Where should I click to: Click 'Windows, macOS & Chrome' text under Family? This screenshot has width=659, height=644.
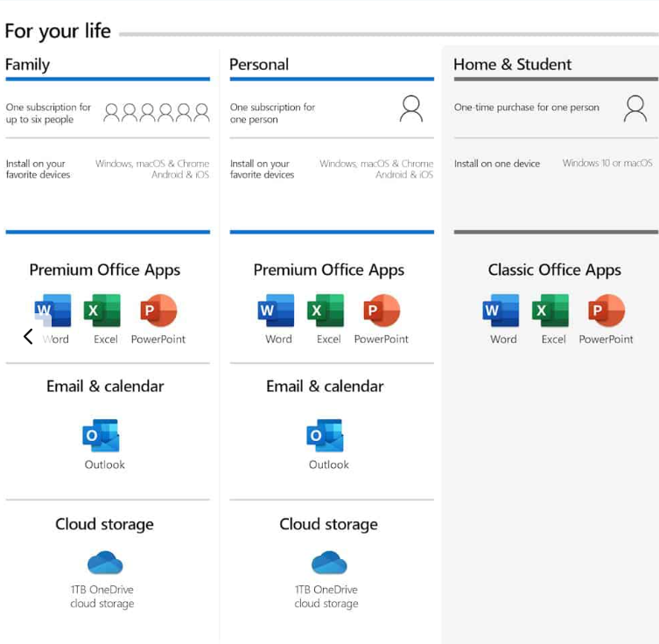152,164
